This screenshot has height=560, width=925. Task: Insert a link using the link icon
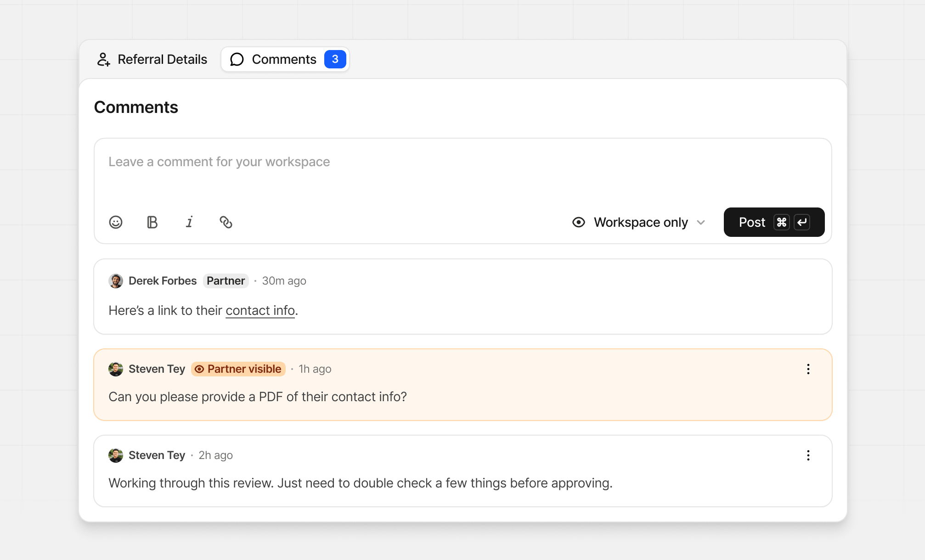226,222
